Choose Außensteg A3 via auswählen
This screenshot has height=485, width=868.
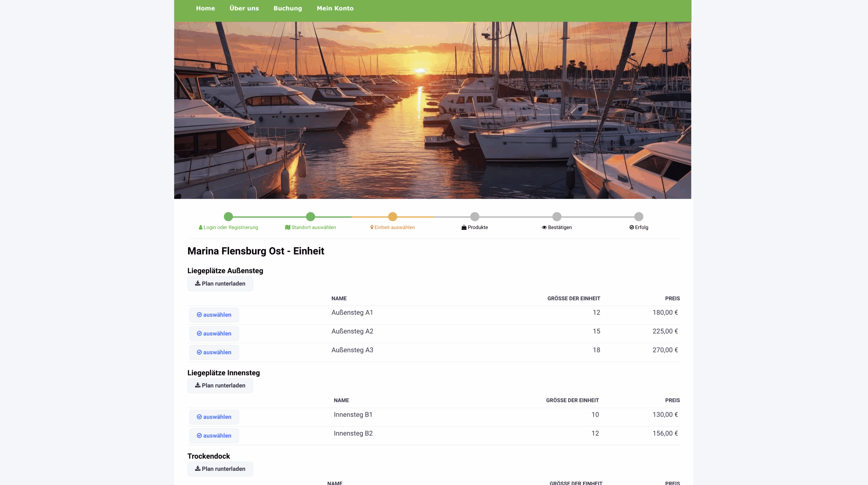[214, 352]
